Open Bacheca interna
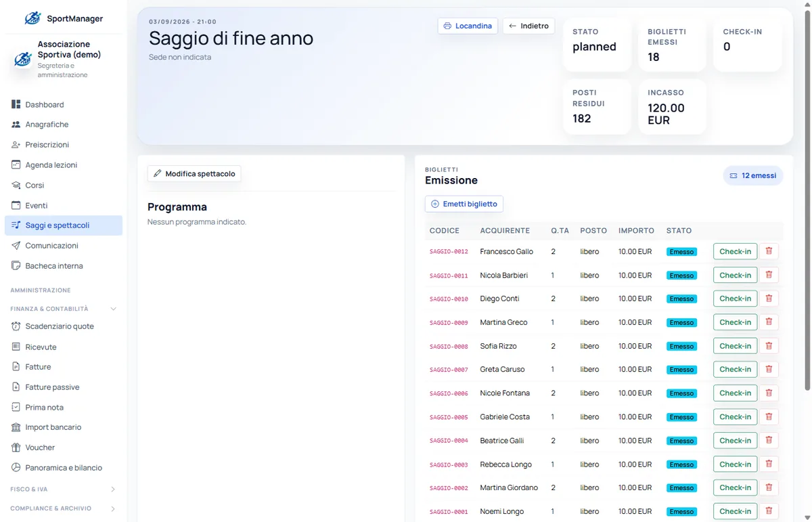Screen dimensions: 812x522 point(64,265)
